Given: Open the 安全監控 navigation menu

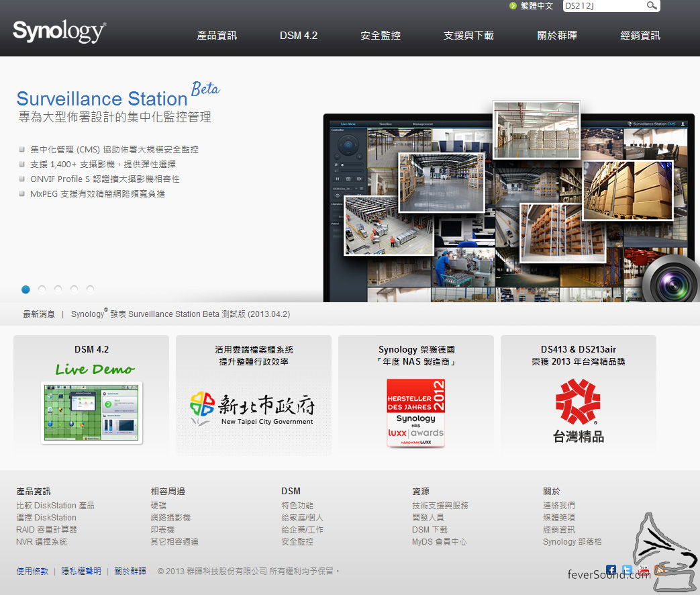Looking at the screenshot, I should 381,36.
